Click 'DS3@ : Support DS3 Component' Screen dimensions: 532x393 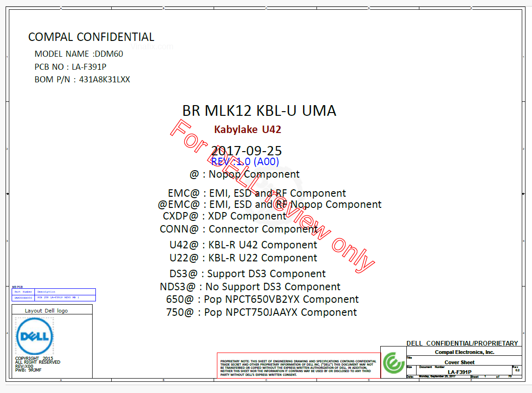[247, 273]
